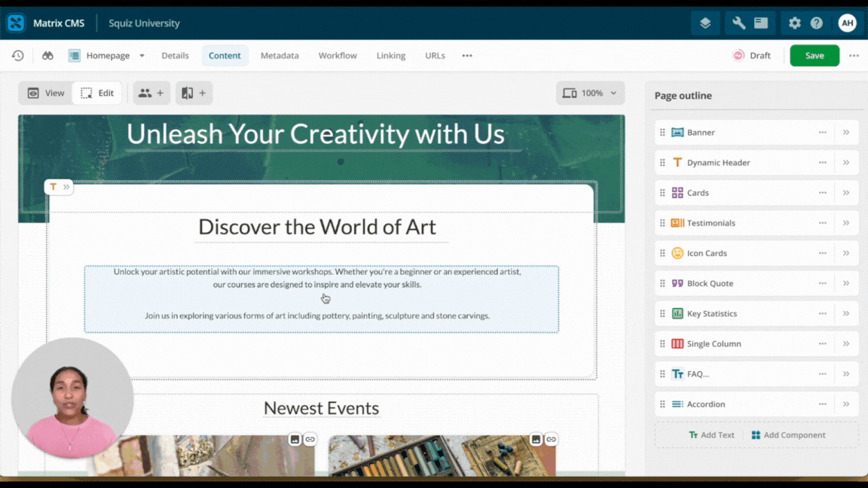This screenshot has width=868, height=488.
Task: Open the URLs tab
Action: point(435,55)
